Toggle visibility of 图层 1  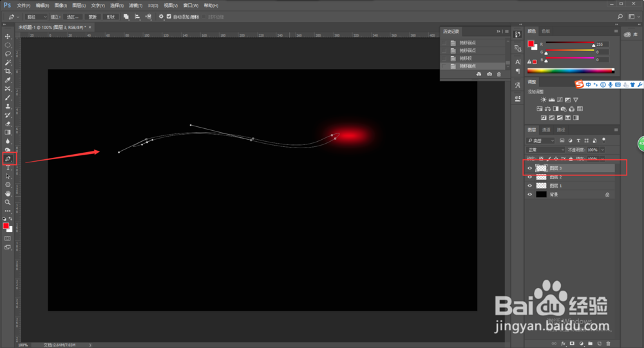530,186
